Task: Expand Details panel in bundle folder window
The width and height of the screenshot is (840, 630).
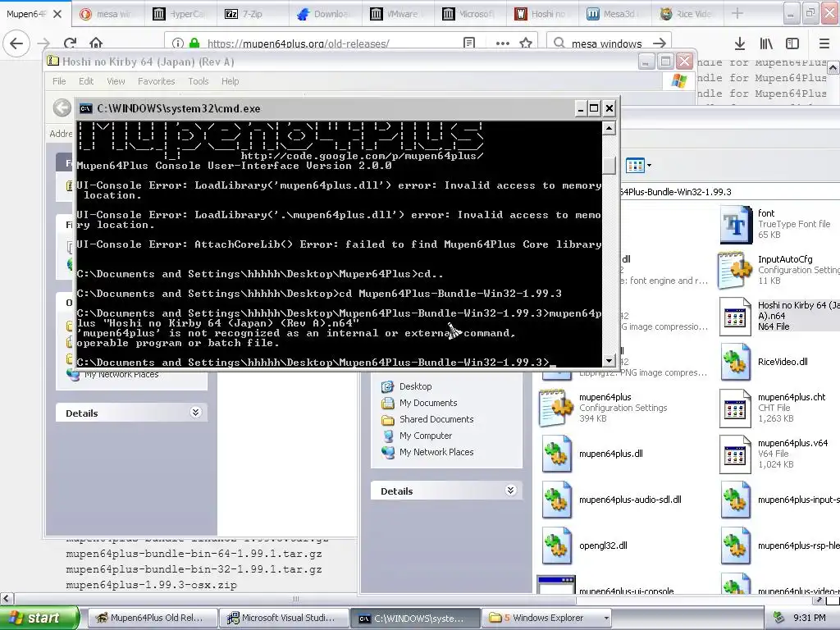Action: click(x=510, y=491)
